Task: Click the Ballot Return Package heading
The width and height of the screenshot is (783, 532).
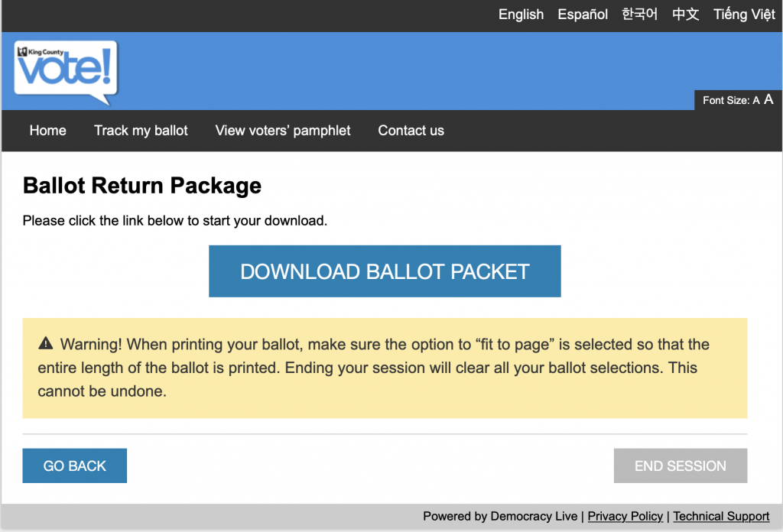Action: pyautogui.click(x=142, y=186)
